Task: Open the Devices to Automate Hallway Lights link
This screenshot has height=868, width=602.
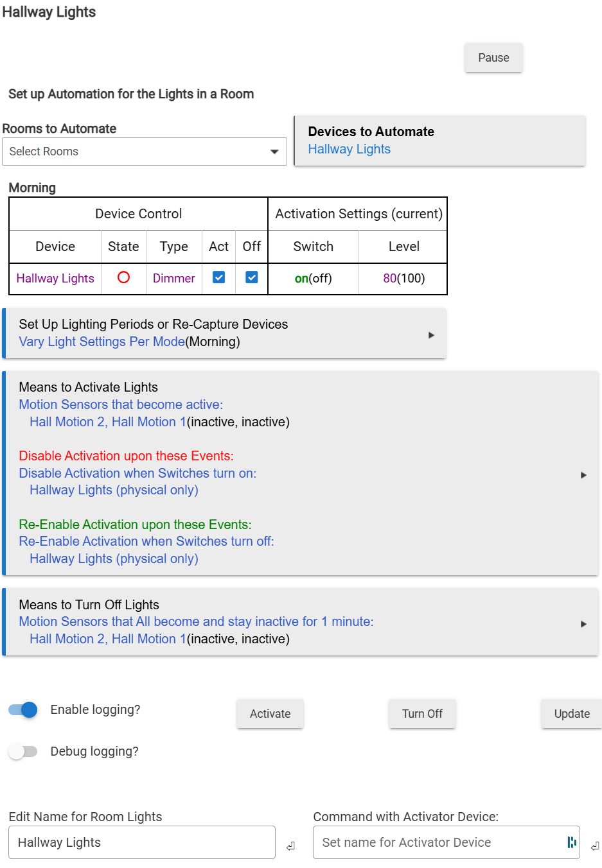Action: tap(350, 149)
